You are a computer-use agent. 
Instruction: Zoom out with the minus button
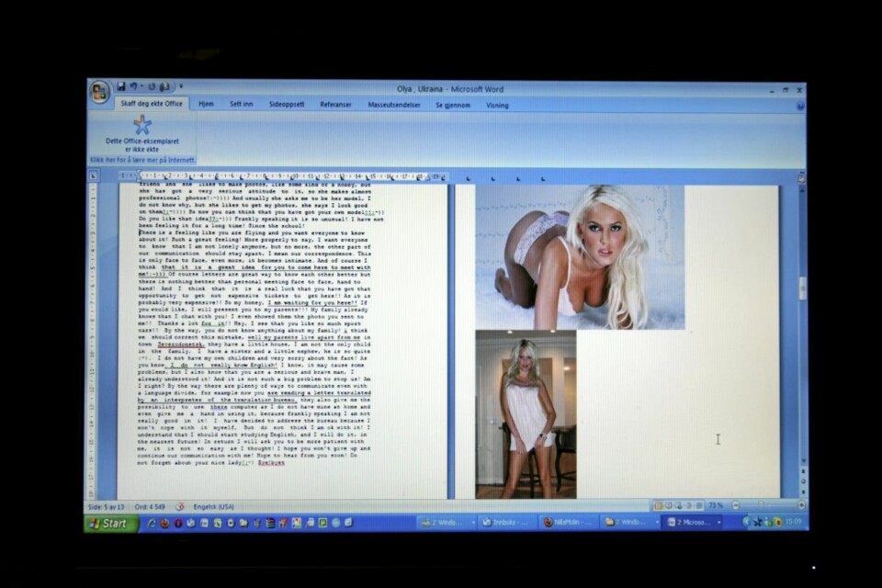[x=734, y=505]
